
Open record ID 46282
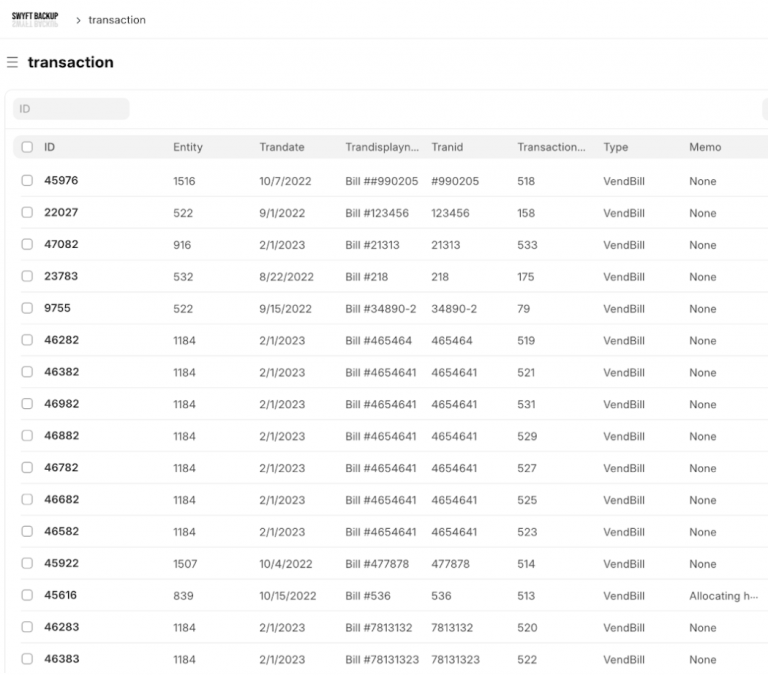(x=61, y=339)
